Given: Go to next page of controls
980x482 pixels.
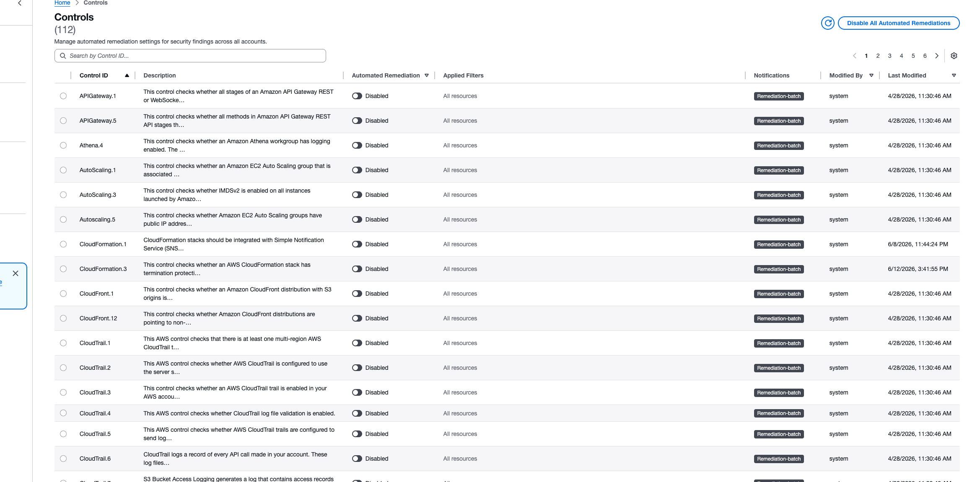Looking at the screenshot, I should pos(936,56).
